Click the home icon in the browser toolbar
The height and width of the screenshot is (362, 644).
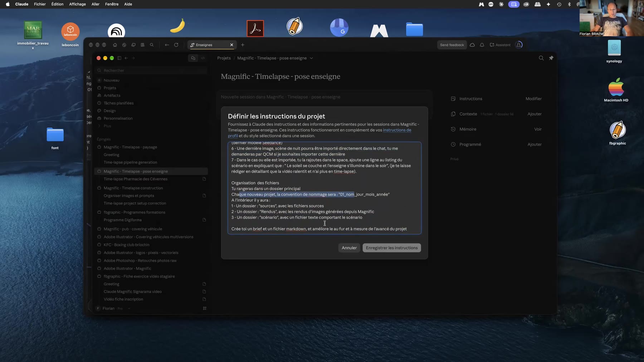click(x=115, y=45)
